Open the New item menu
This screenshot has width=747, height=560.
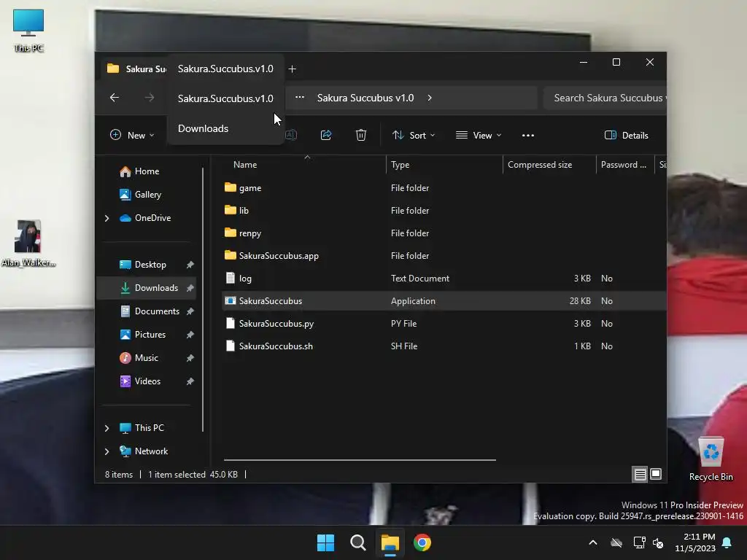coord(132,135)
